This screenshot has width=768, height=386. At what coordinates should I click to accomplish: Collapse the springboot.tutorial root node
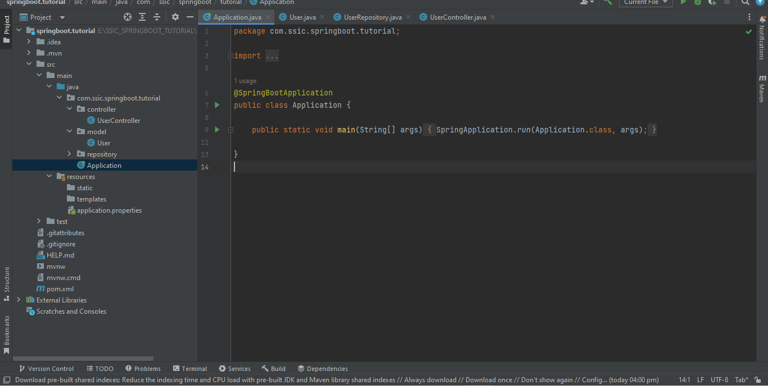(19, 30)
